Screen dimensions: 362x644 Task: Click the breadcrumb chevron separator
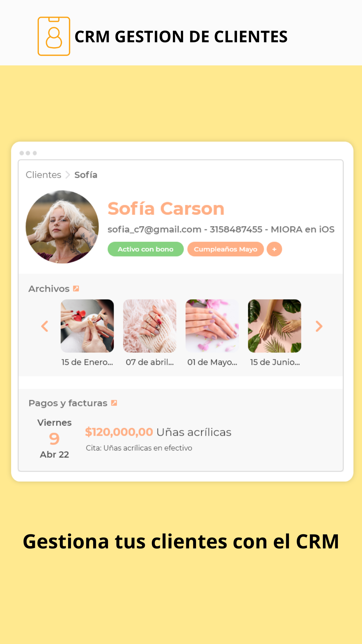[68, 175]
